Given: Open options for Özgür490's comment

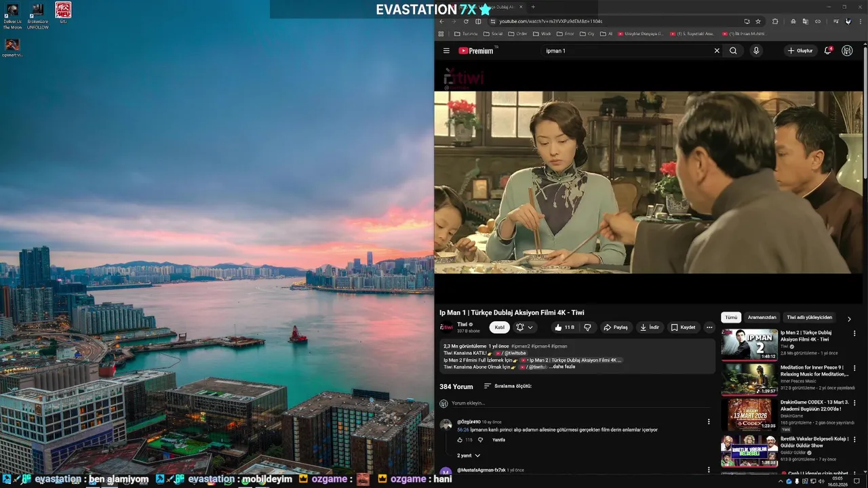Looking at the screenshot, I should point(709,422).
